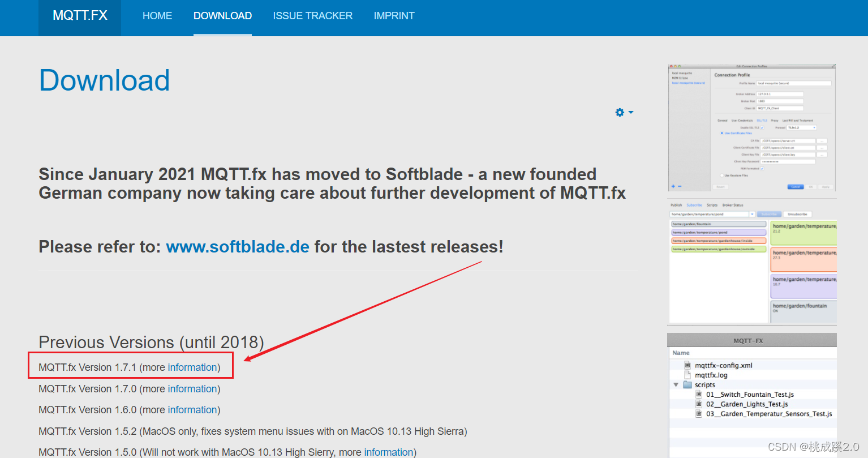Viewport: 868px width, 458px height.
Task: Follow the www.softblade.de link
Action: click(238, 247)
